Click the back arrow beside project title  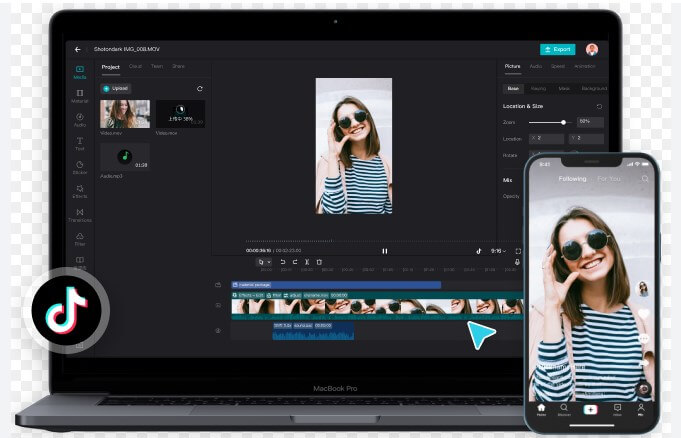click(78, 49)
